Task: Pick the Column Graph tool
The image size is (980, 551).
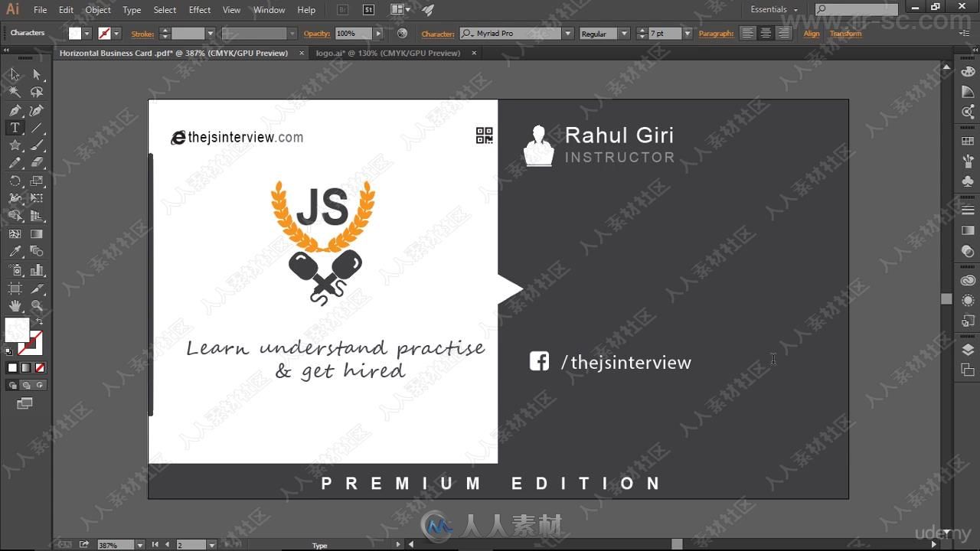Action: (x=37, y=270)
